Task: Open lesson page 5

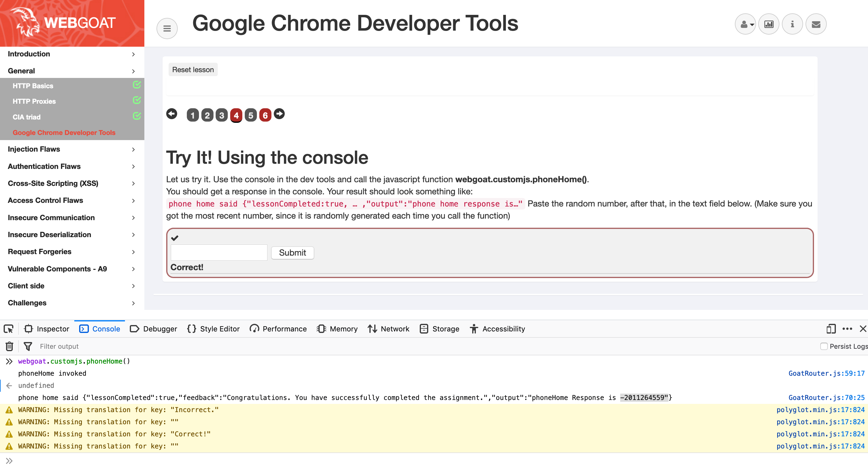Action: coord(251,115)
